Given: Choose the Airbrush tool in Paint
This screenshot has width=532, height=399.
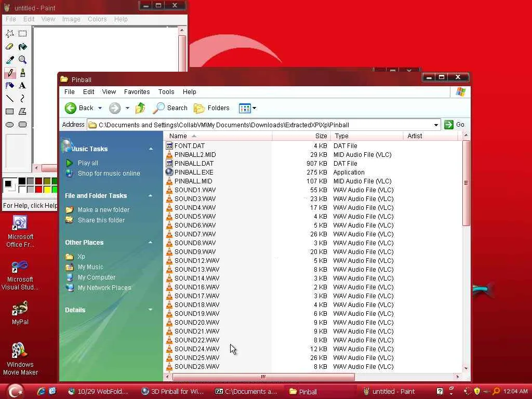Looking at the screenshot, I should (x=10, y=86).
